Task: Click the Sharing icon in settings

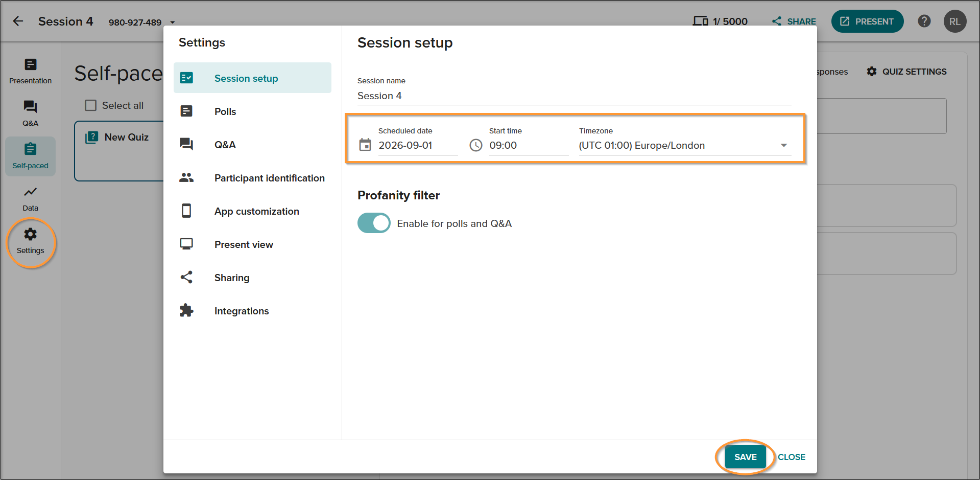Action: tap(186, 277)
